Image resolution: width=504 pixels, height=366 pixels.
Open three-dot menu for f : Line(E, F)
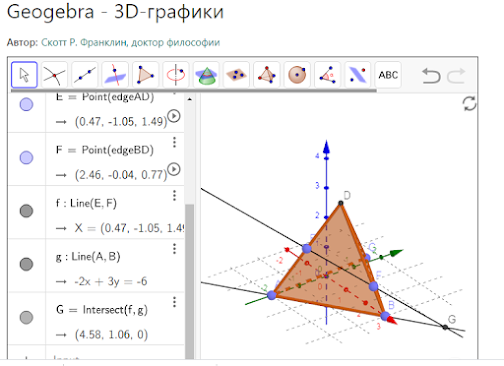point(174,195)
